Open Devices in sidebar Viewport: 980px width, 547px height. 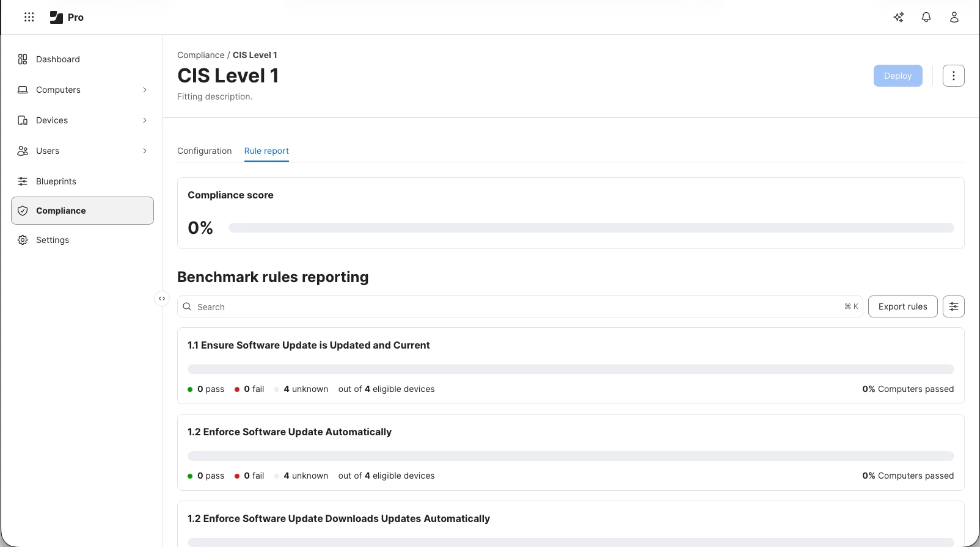click(x=82, y=120)
